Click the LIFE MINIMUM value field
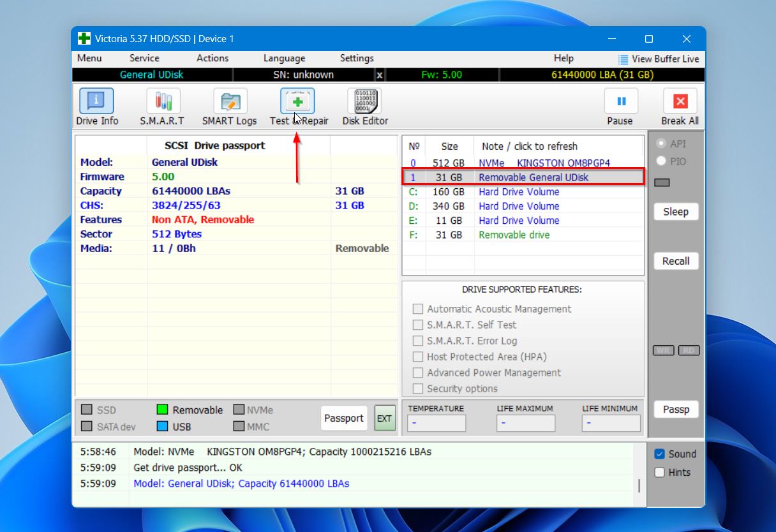 pos(611,423)
